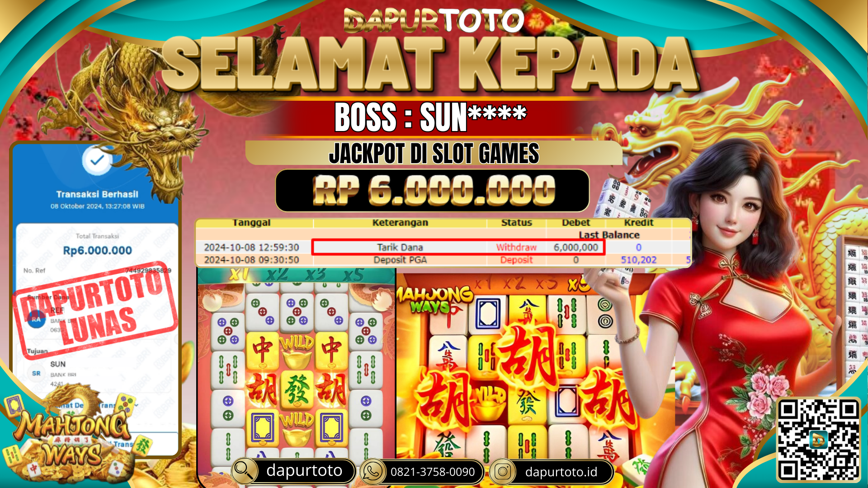The width and height of the screenshot is (868, 488).
Task: Click the RP 6.000.000 jackpot banner
Action: click(x=433, y=191)
